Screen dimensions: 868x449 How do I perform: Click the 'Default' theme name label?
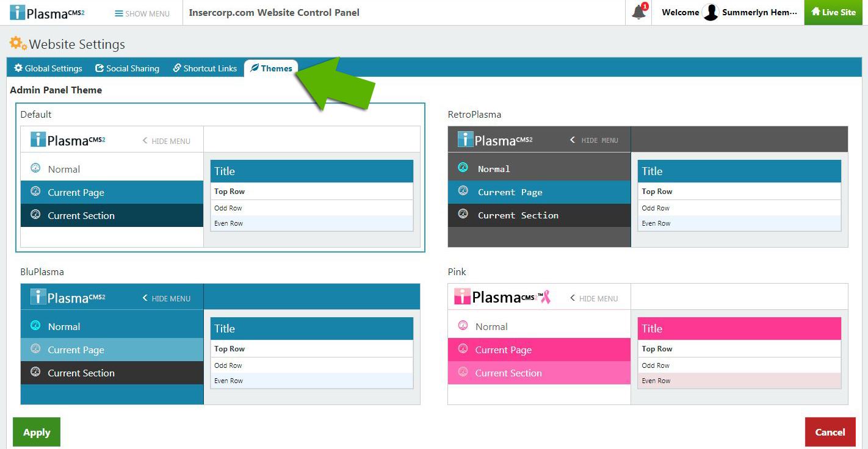click(36, 114)
